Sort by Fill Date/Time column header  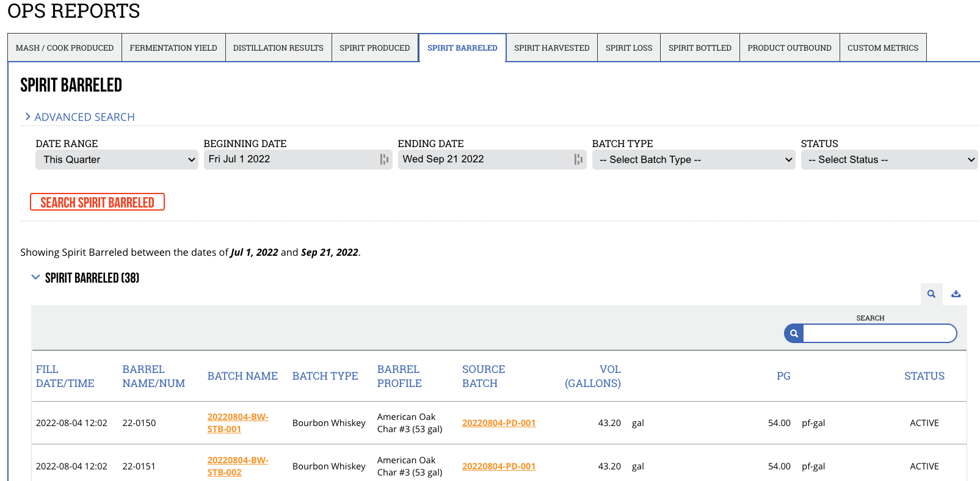(65, 376)
